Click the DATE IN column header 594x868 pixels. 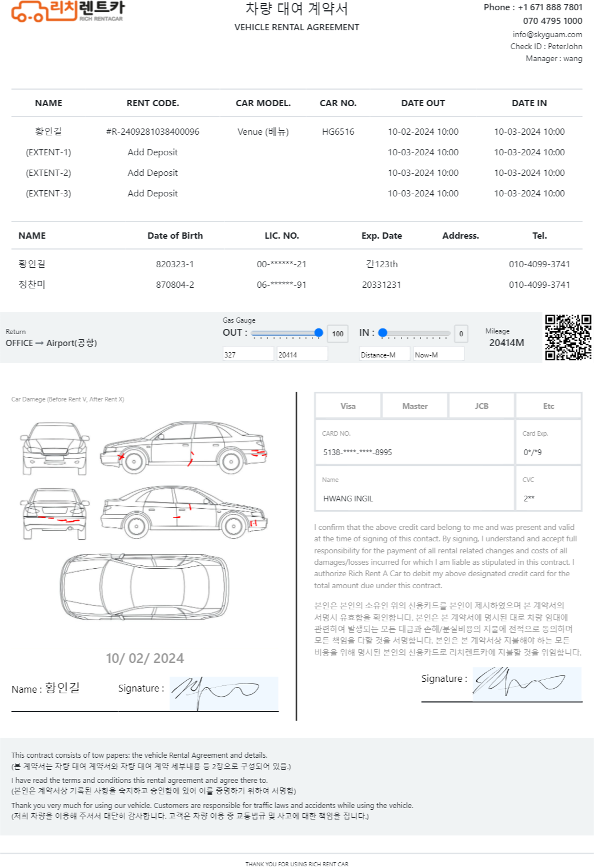tap(529, 103)
